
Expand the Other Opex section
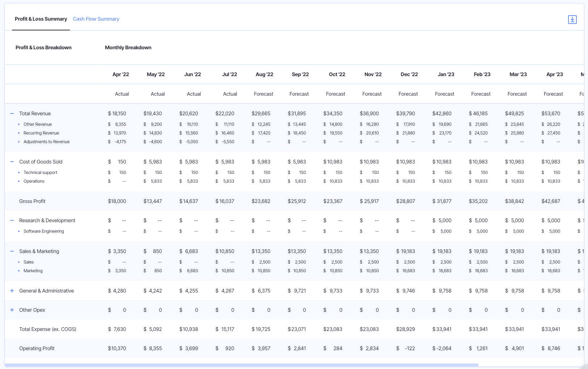tap(11, 310)
